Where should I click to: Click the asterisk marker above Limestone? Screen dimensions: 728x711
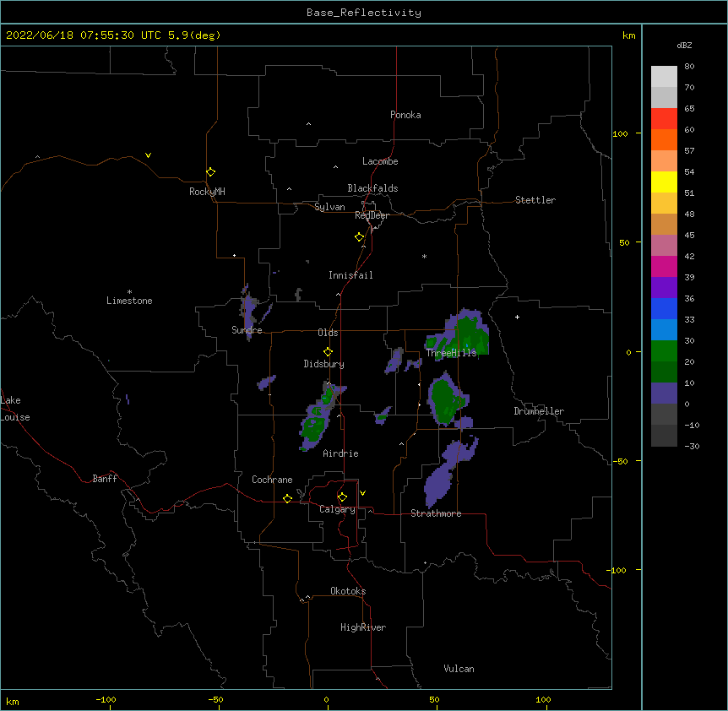129,292
